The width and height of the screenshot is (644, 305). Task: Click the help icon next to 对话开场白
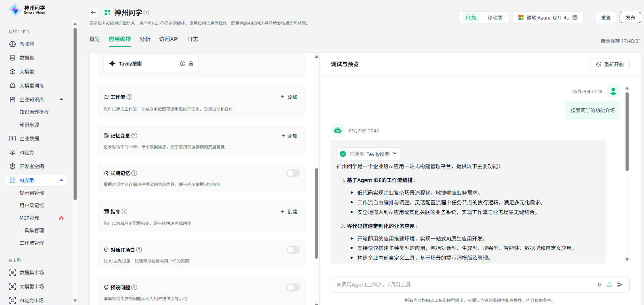[x=139, y=250]
